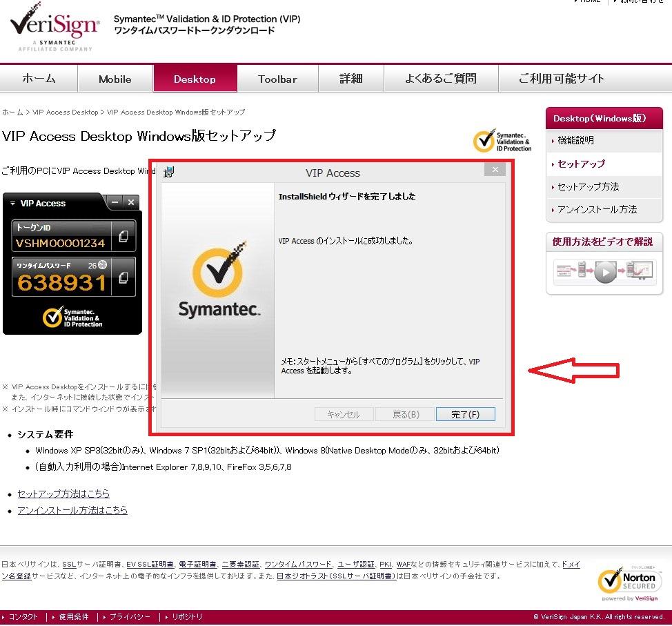Open セットアップ方法はこちら link
Screen dimensions: 672x626
(x=63, y=493)
